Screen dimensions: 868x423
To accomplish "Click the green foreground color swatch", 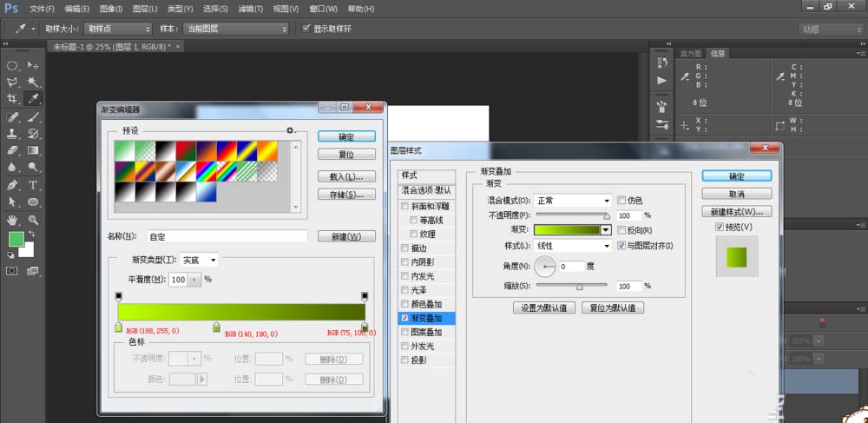I will click(16, 239).
